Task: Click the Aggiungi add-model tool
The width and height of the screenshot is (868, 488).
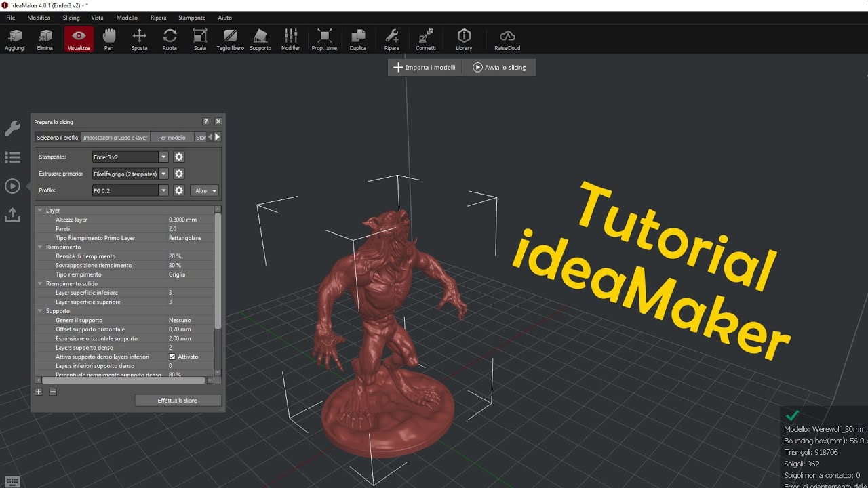Action: pos(15,39)
